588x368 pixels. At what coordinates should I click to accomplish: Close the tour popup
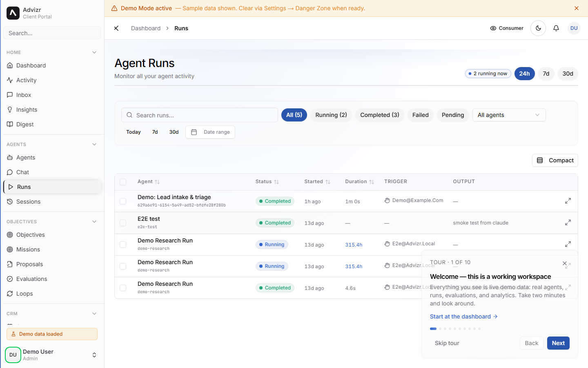click(x=565, y=264)
